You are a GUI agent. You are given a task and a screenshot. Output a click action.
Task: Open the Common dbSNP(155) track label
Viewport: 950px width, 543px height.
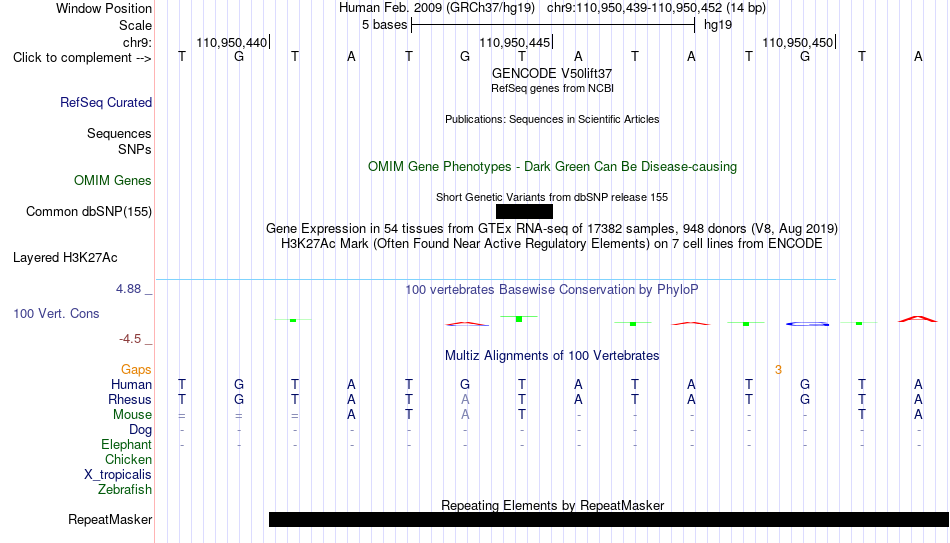[88, 212]
